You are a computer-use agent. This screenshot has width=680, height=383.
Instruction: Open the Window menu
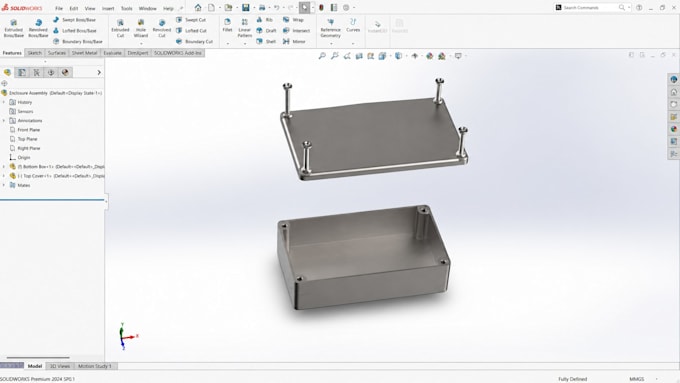[147, 8]
